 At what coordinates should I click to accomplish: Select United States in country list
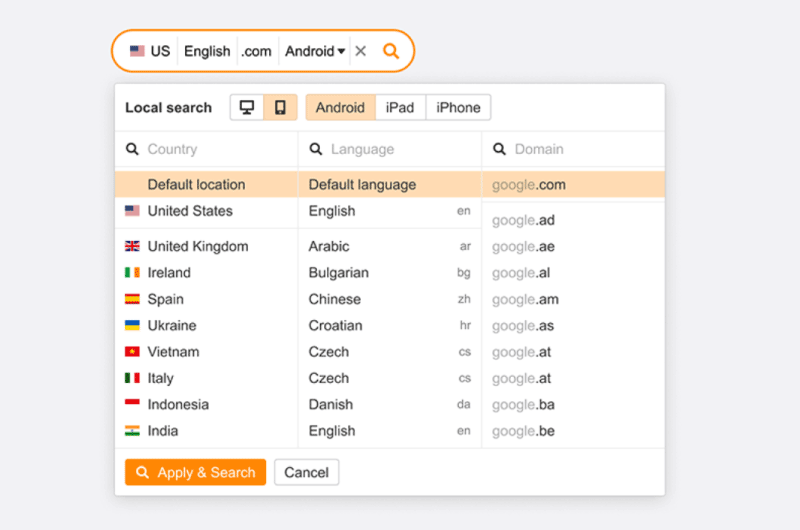point(206,211)
